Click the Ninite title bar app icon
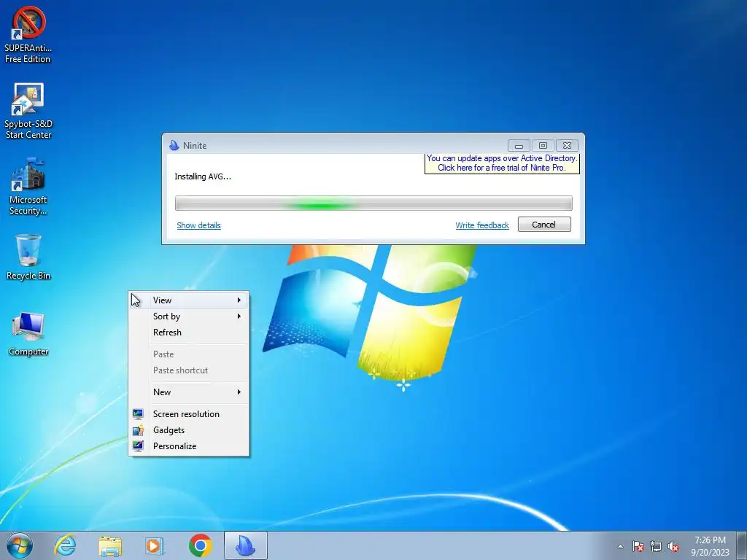The image size is (747, 560). point(174,145)
